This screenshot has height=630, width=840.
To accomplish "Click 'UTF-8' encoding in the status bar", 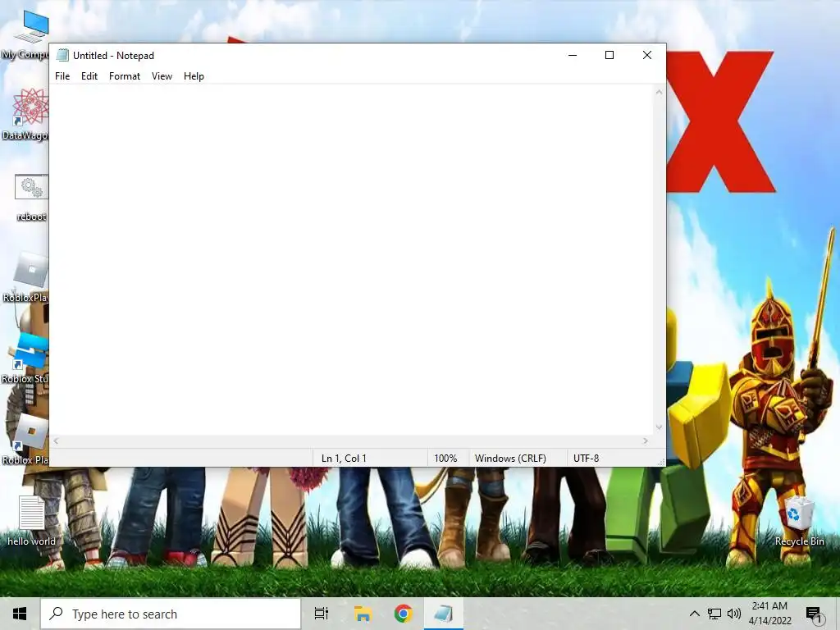I will [586, 459].
